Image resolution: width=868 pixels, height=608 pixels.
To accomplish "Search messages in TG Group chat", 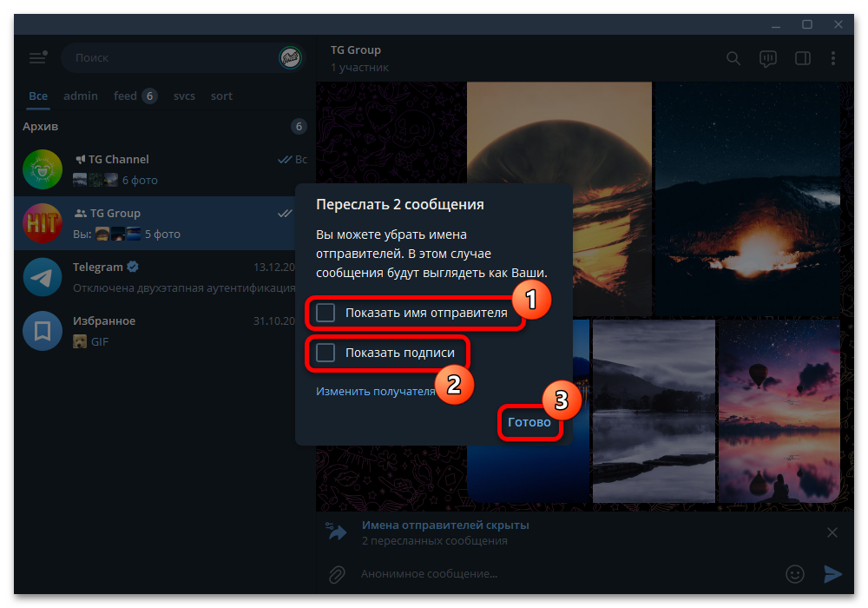I will (x=733, y=58).
